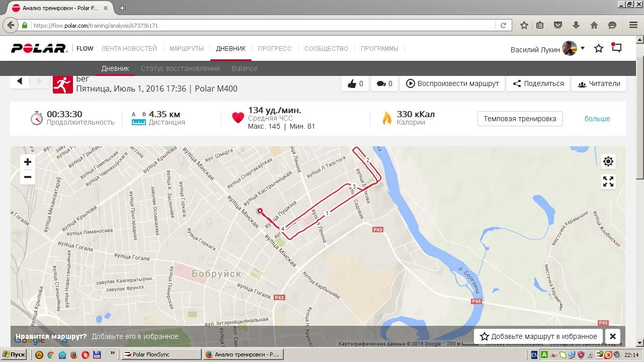The width and height of the screenshot is (644, 362).
Task: Expand user menu arrow beside Василий Лукин
Action: [x=583, y=48]
